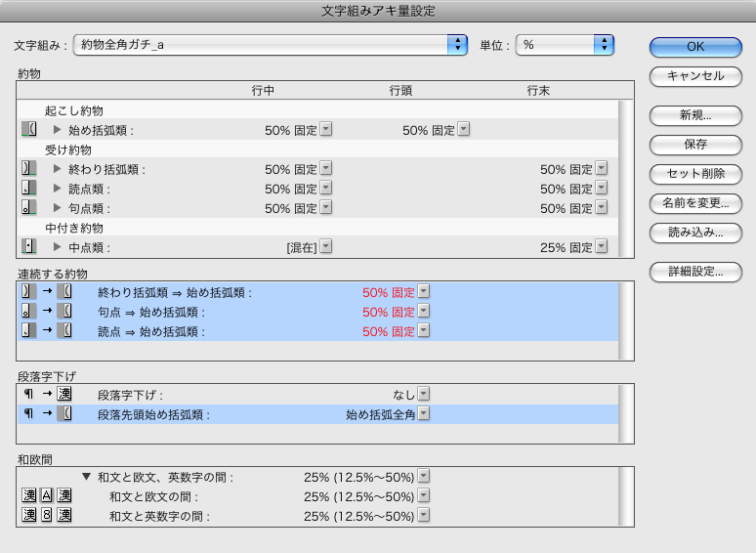Open 詳細設定... advanced settings
The image size is (756, 553).
(695, 272)
